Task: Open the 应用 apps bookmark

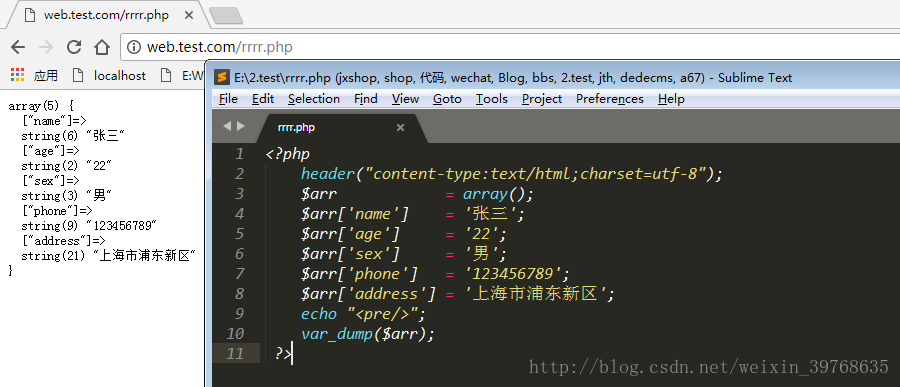Action: [45, 75]
